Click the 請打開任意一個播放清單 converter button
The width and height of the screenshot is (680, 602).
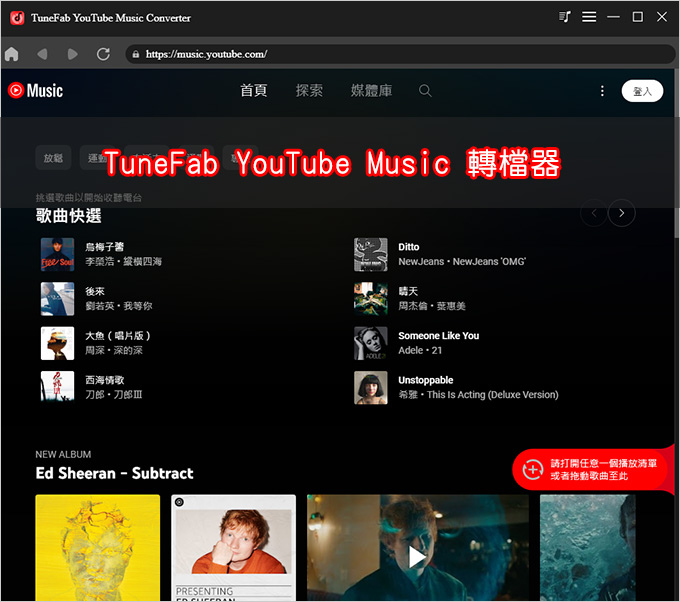(593, 469)
